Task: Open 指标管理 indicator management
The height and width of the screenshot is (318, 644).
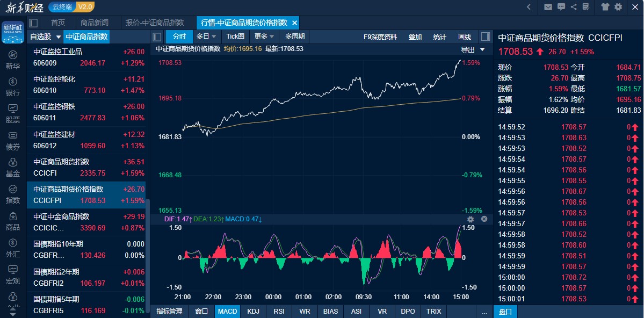Action: [169, 312]
